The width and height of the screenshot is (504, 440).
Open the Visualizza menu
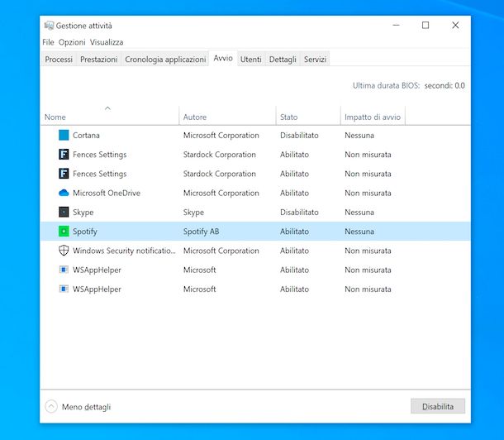(107, 42)
